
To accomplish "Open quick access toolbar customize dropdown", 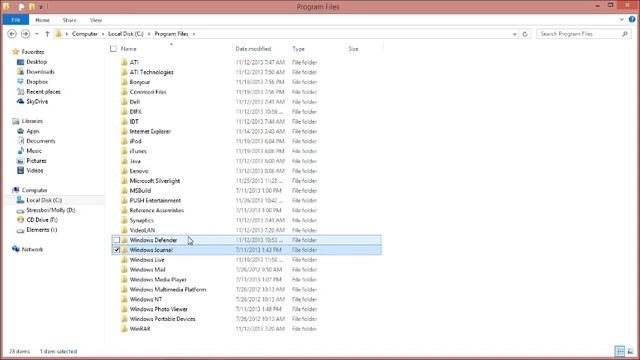I will click(x=41, y=7).
